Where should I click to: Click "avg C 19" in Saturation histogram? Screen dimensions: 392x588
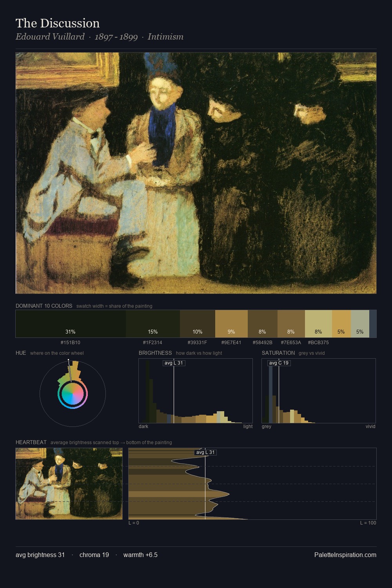coord(279,363)
